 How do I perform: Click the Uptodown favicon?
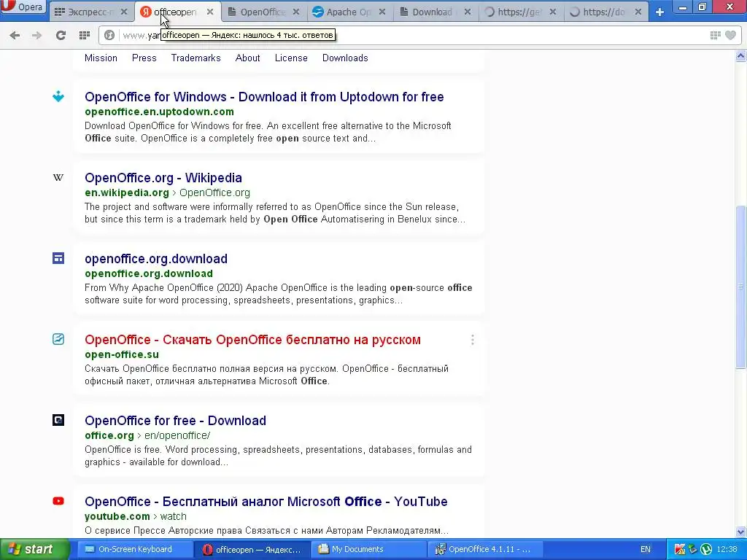(58, 96)
